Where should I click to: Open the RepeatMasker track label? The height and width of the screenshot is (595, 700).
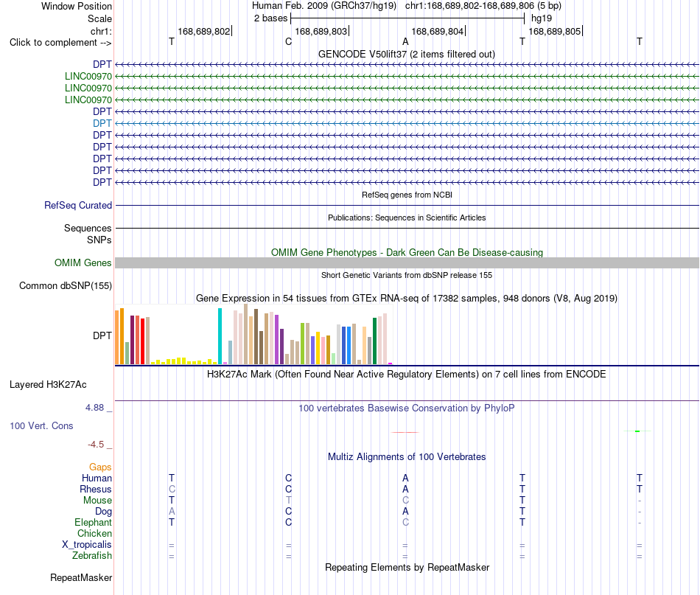[x=81, y=577]
